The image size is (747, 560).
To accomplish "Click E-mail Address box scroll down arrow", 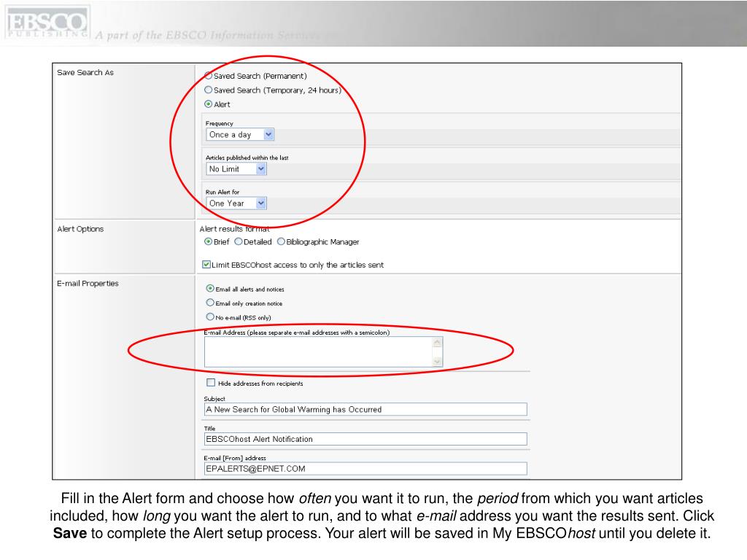I will pos(437,362).
